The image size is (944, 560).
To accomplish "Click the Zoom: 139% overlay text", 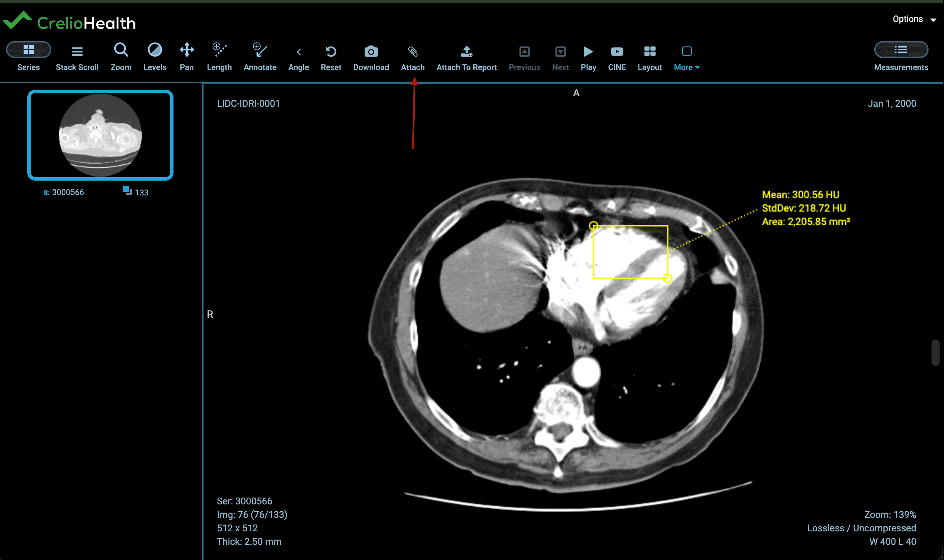I will click(x=890, y=515).
